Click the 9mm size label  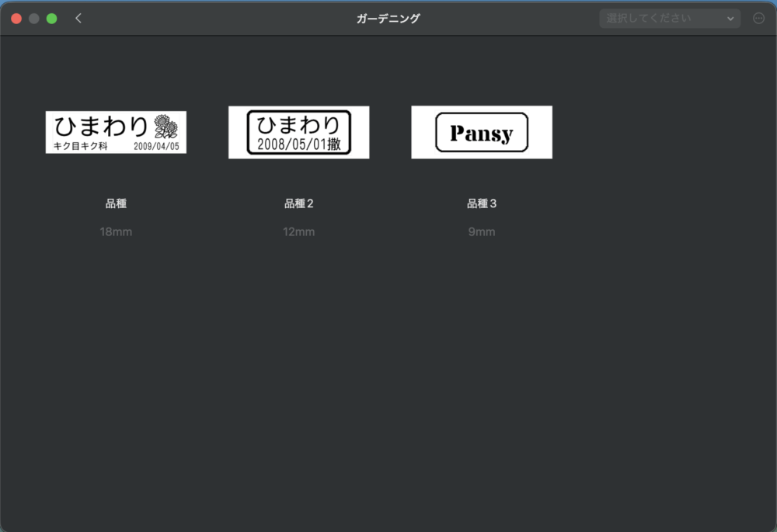click(481, 231)
